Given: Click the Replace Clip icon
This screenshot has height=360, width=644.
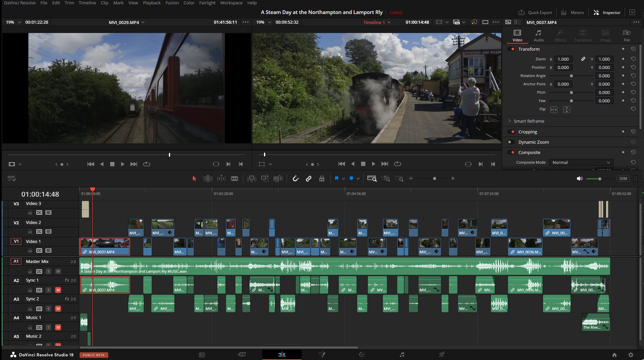Looking at the screenshot, I should (x=278, y=179).
